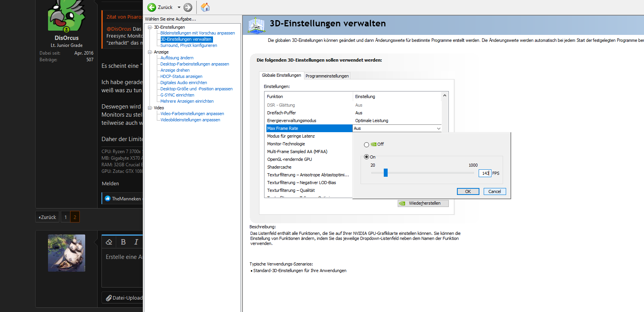Screen dimensions: 644x312
Task: Open Anzeige drehen task
Action: coord(175,70)
